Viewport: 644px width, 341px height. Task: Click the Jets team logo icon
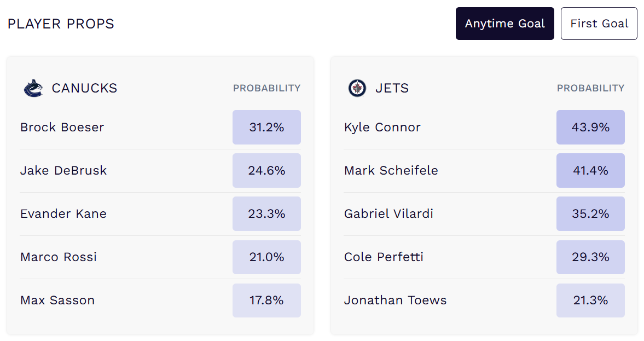[x=357, y=88]
